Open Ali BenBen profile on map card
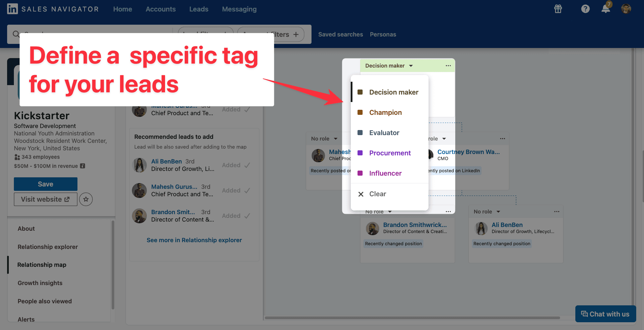This screenshot has width=644, height=330. (507, 225)
